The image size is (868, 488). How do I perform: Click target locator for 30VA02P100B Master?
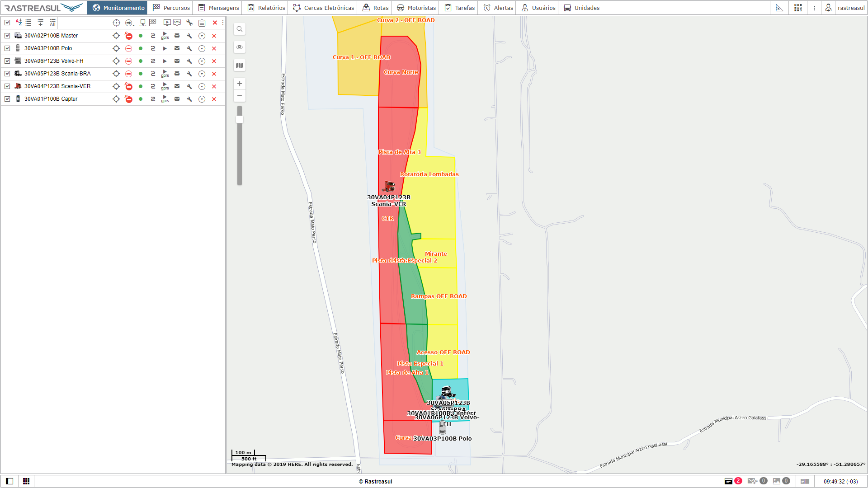(116, 36)
